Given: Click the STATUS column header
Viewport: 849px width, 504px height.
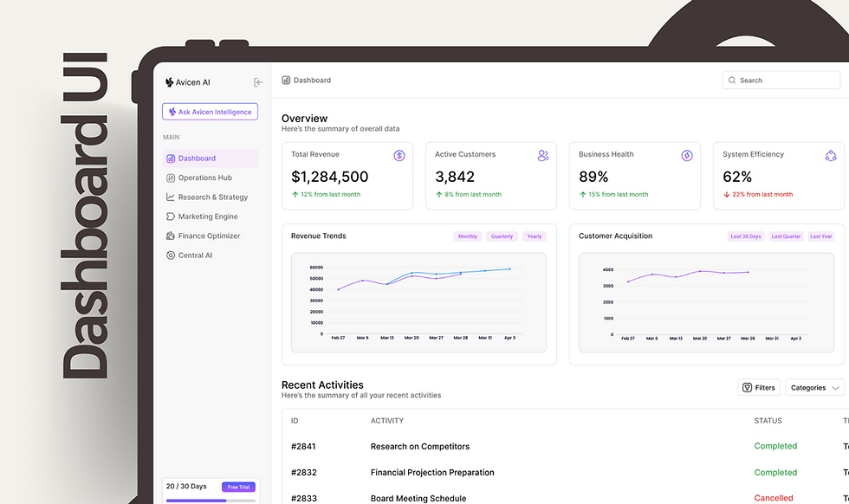Looking at the screenshot, I should point(768,421).
